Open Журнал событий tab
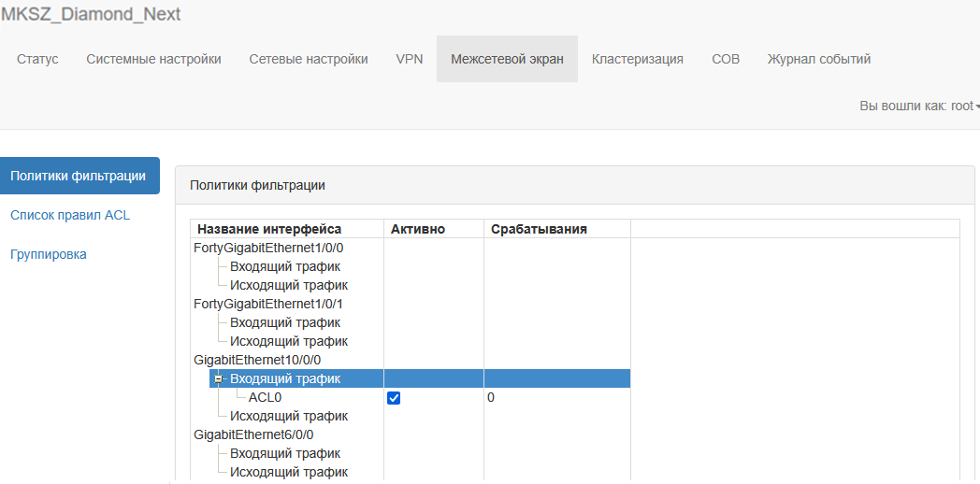The image size is (980, 484). pos(818,59)
